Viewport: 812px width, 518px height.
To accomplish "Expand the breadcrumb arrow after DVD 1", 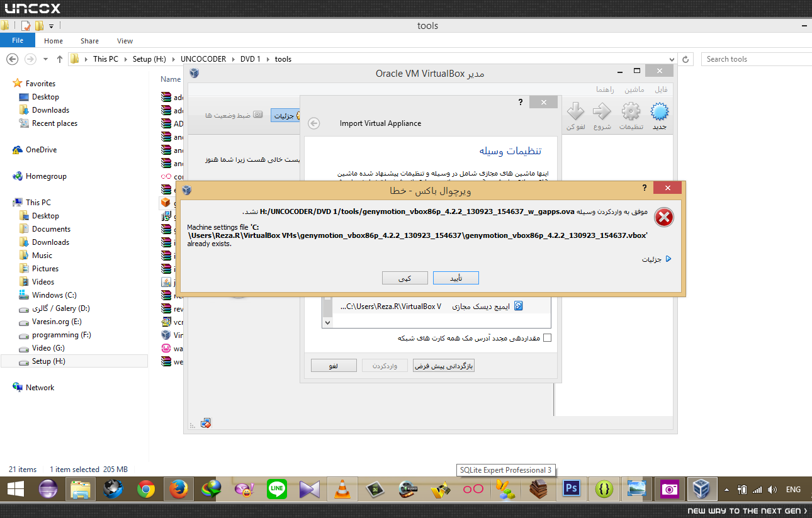I will pyautogui.click(x=268, y=59).
